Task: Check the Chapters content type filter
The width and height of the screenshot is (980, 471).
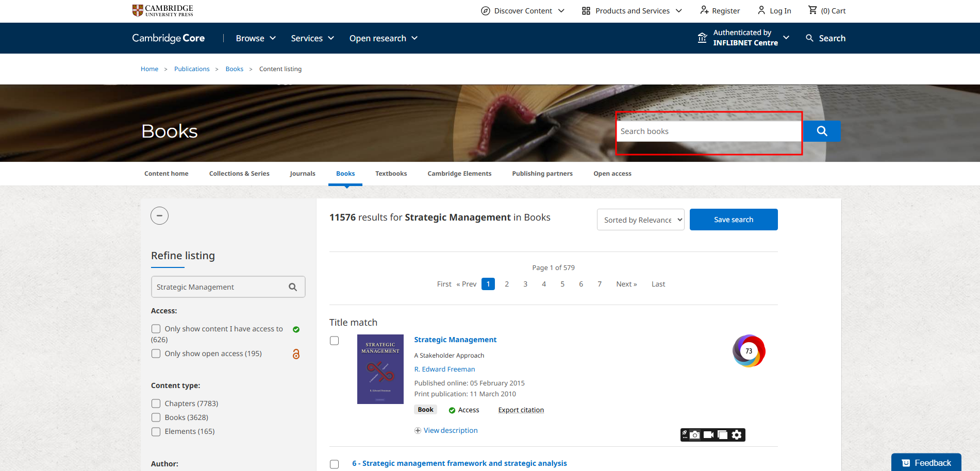Action: 156,403
